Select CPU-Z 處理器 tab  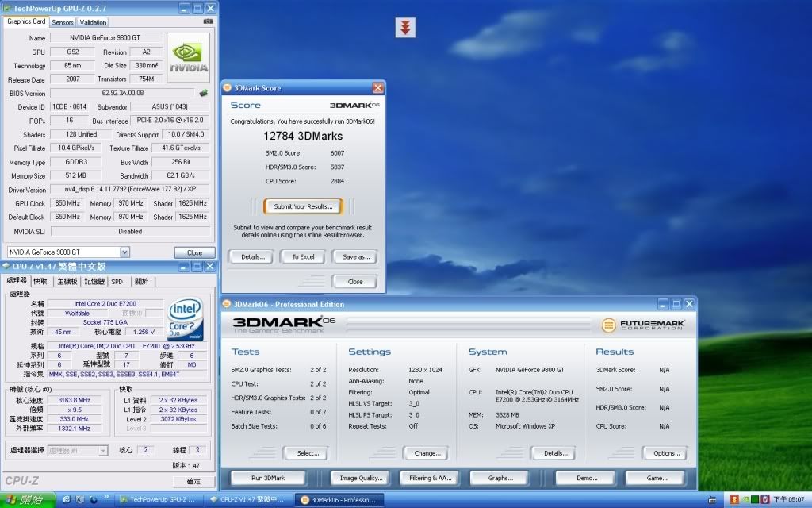point(16,280)
